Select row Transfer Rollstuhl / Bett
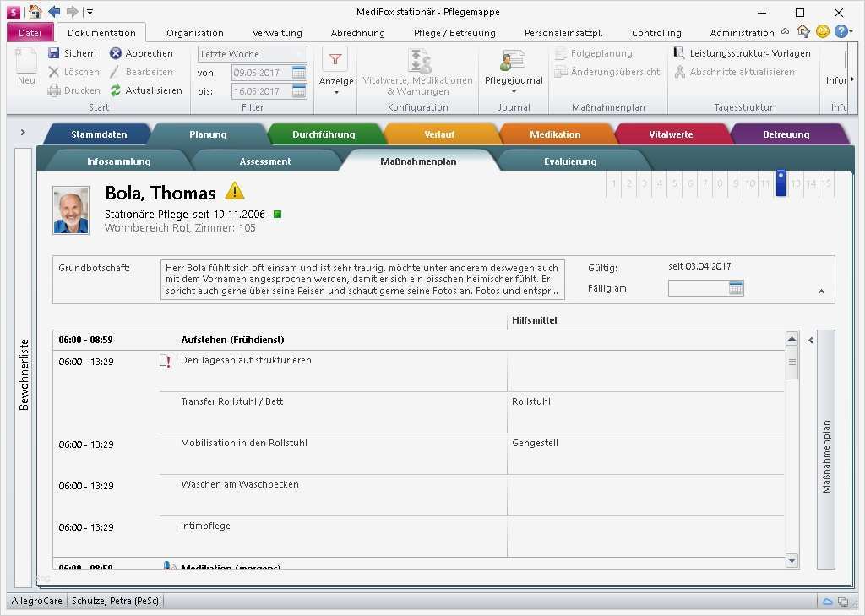Viewport: 865px width, 616px height. (x=418, y=412)
